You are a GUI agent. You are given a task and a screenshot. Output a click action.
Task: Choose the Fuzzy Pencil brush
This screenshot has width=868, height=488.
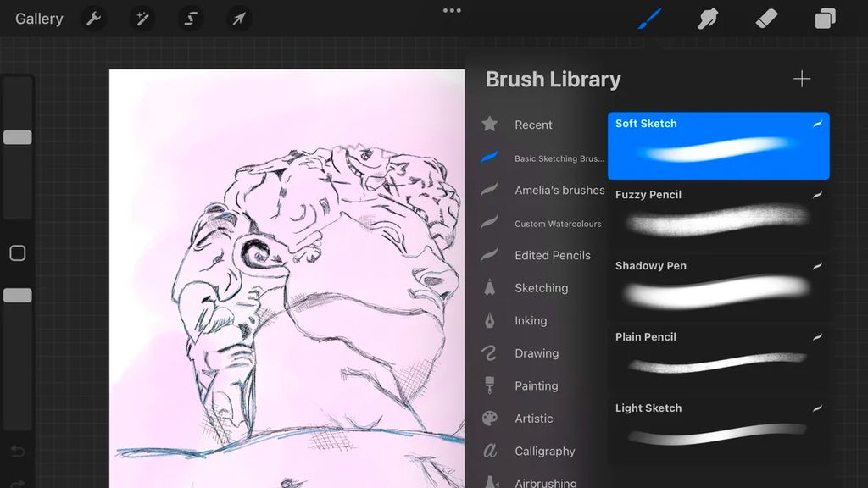[718, 216]
